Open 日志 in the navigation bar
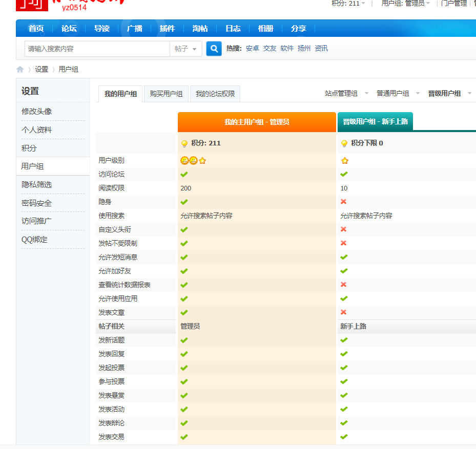 [x=233, y=29]
